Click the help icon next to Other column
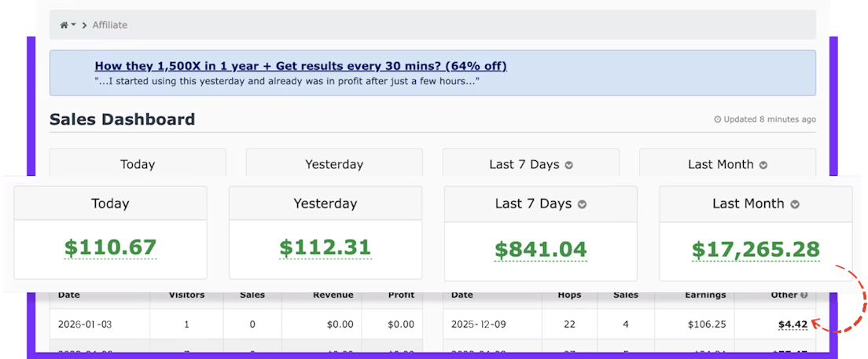Screen dimensions: 868x359 click(804, 295)
